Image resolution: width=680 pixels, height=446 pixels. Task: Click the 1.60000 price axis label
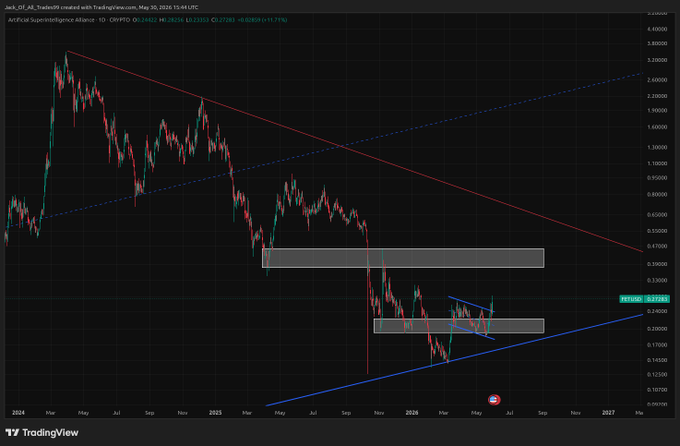pyautogui.click(x=657, y=127)
